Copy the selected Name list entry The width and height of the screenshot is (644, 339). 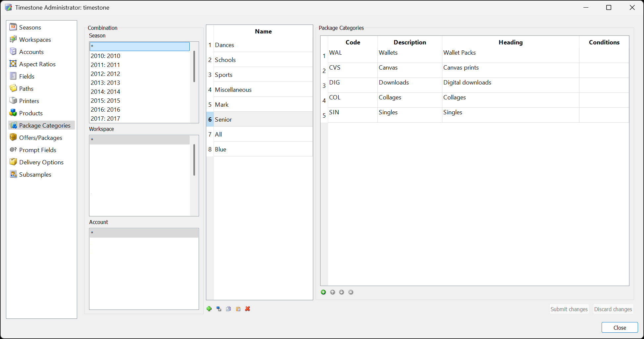point(228,309)
